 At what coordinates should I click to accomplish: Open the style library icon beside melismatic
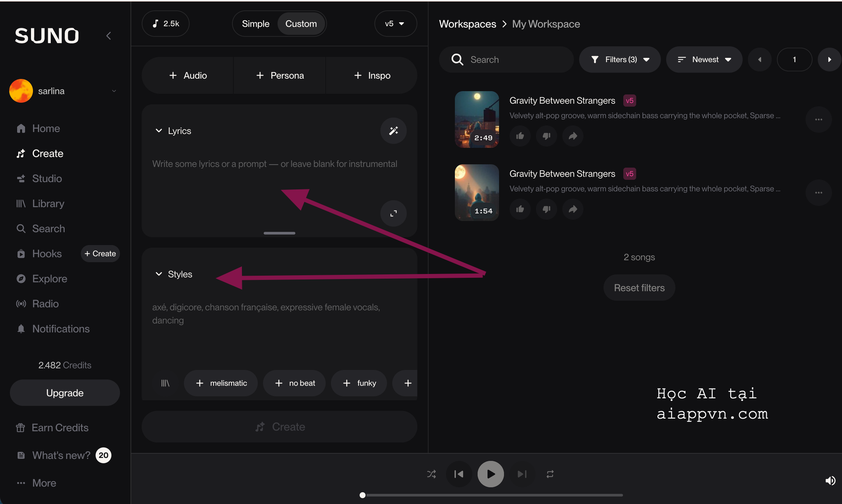(x=165, y=383)
